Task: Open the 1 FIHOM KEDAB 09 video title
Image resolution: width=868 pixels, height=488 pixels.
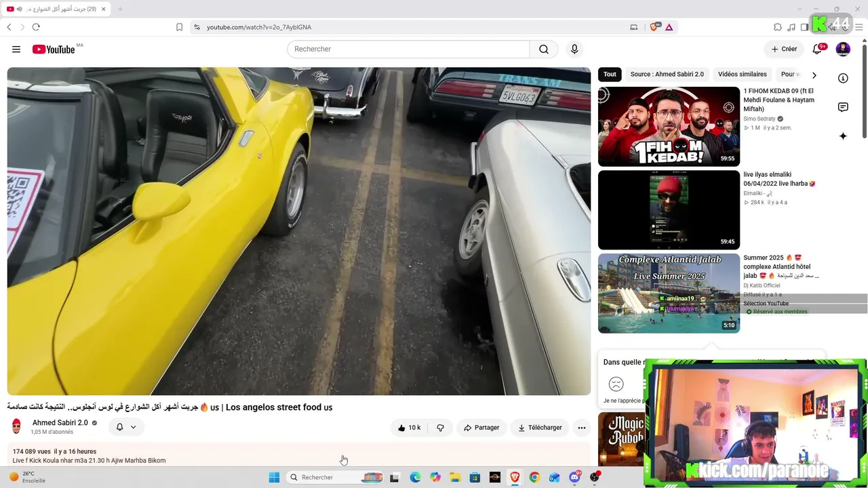Action: (778, 100)
